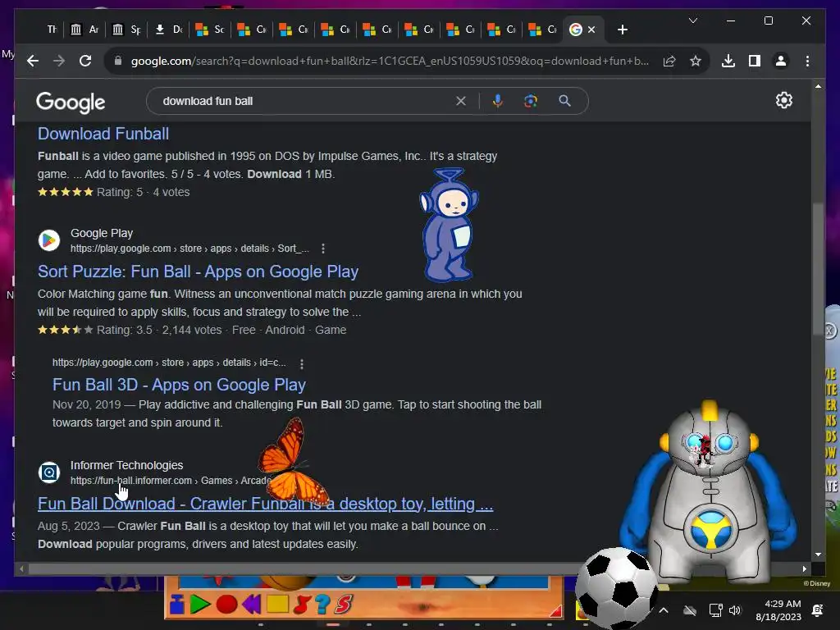
Task: Click the Google Play site icon
Action: click(x=48, y=240)
